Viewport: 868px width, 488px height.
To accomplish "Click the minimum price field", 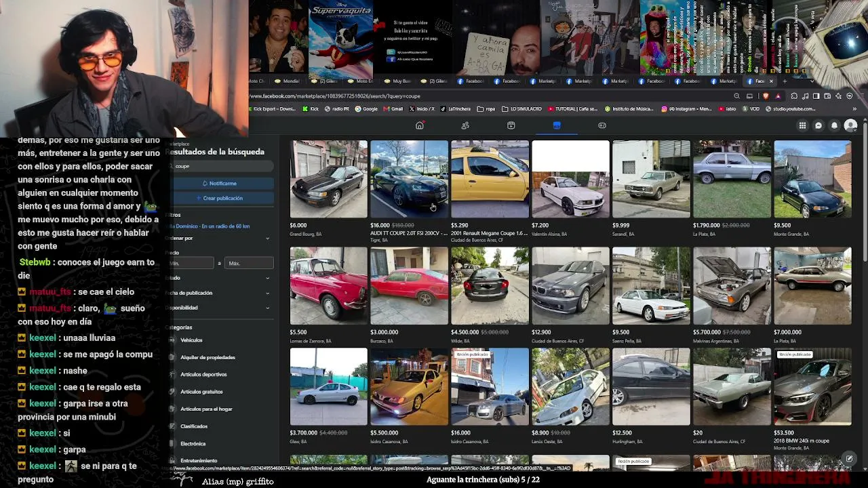I will click(191, 263).
